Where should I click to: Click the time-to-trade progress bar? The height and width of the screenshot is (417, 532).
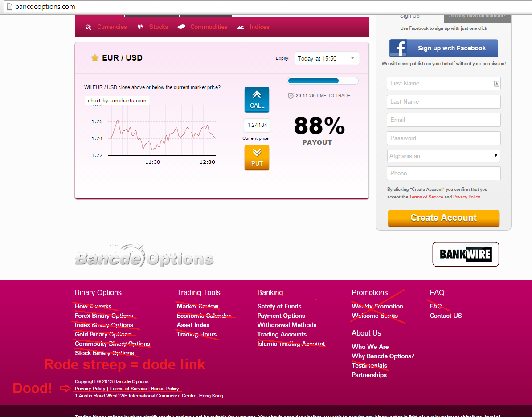pos(323,81)
